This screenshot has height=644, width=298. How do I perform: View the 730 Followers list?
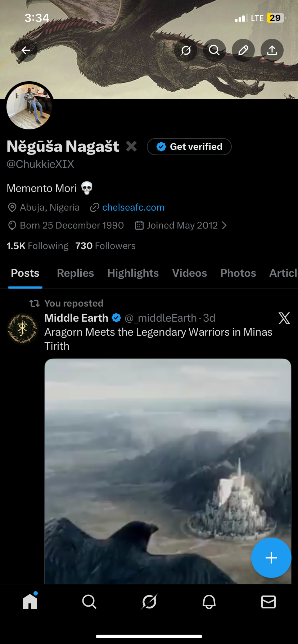[105, 246]
